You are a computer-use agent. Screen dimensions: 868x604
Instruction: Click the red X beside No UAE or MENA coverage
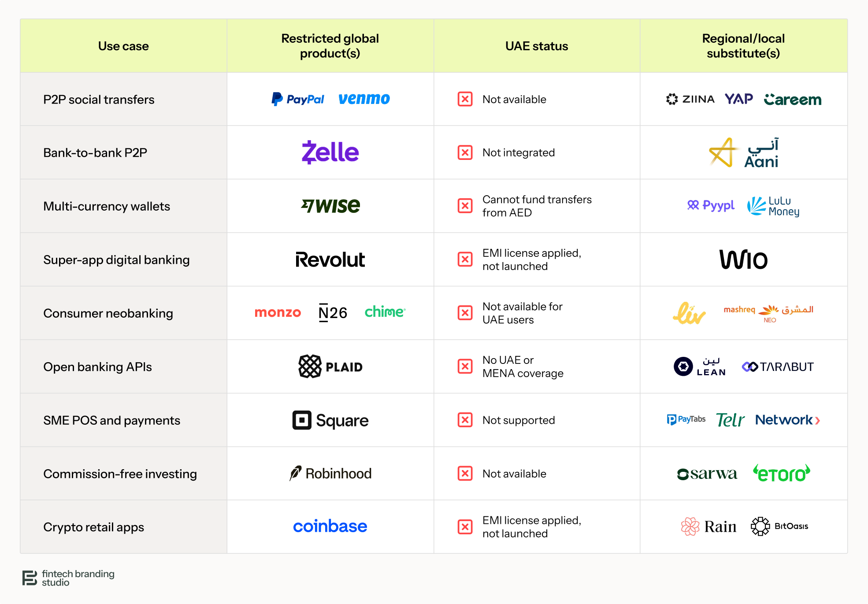465,367
